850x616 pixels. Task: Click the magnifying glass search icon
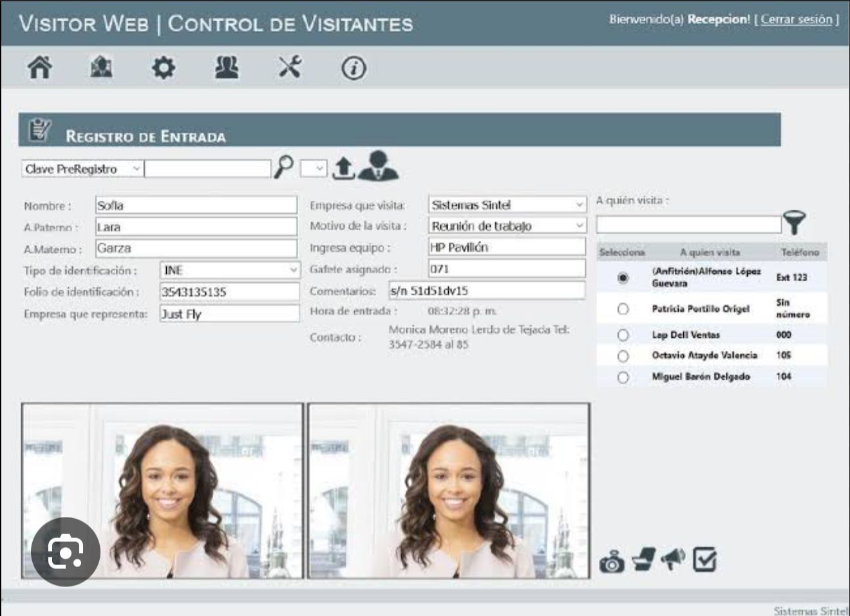(283, 167)
